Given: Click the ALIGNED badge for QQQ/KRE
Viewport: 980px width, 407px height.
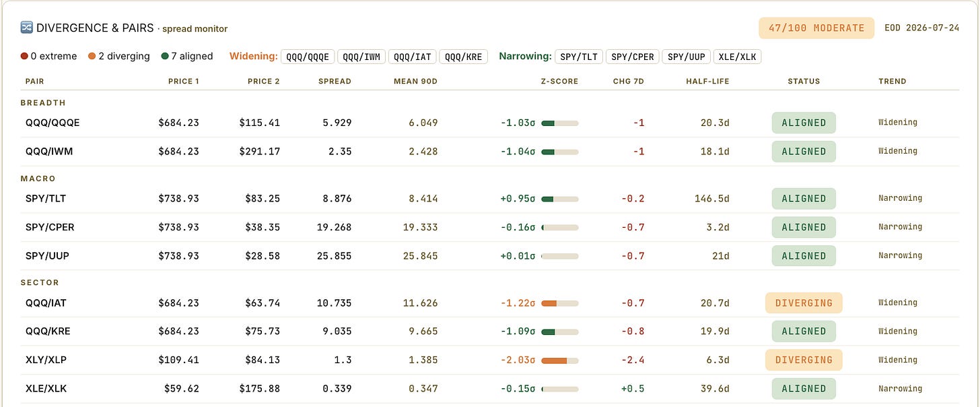Looking at the screenshot, I should [804, 332].
